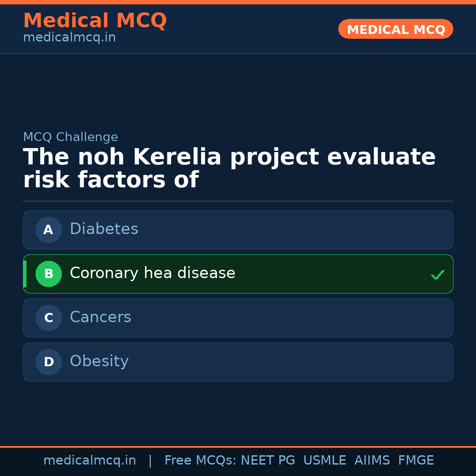Click FMGE in the footer
This screenshot has width=476, height=476.
[x=416, y=461]
